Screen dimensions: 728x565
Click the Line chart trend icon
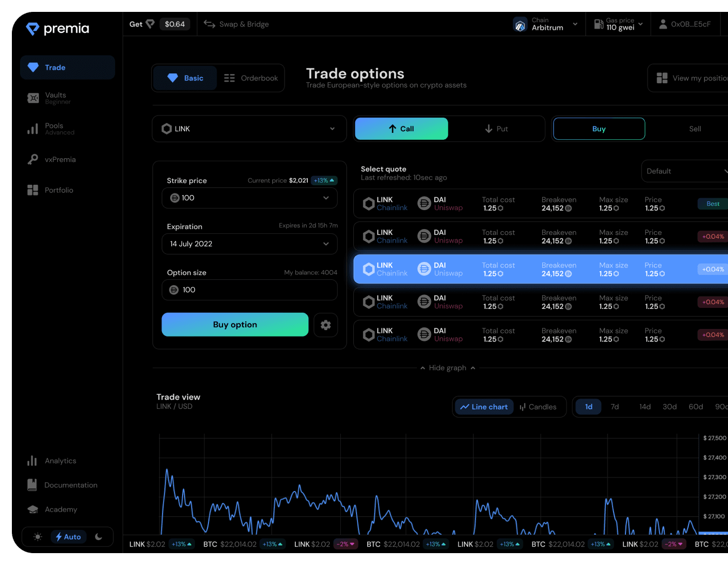[464, 407]
